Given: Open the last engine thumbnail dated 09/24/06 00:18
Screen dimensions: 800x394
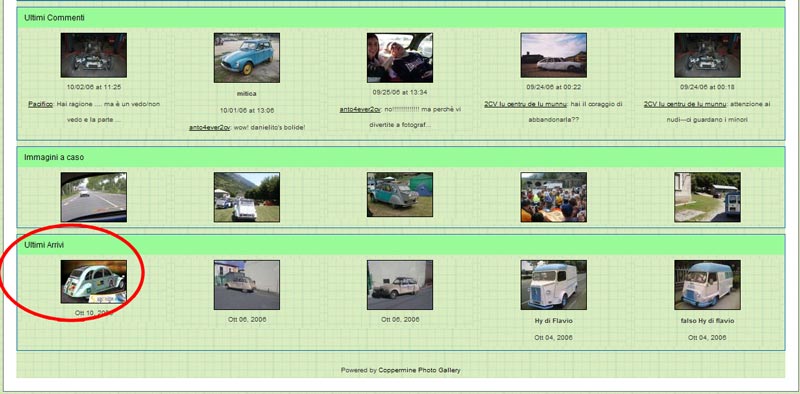Looking at the screenshot, I should 707,55.
